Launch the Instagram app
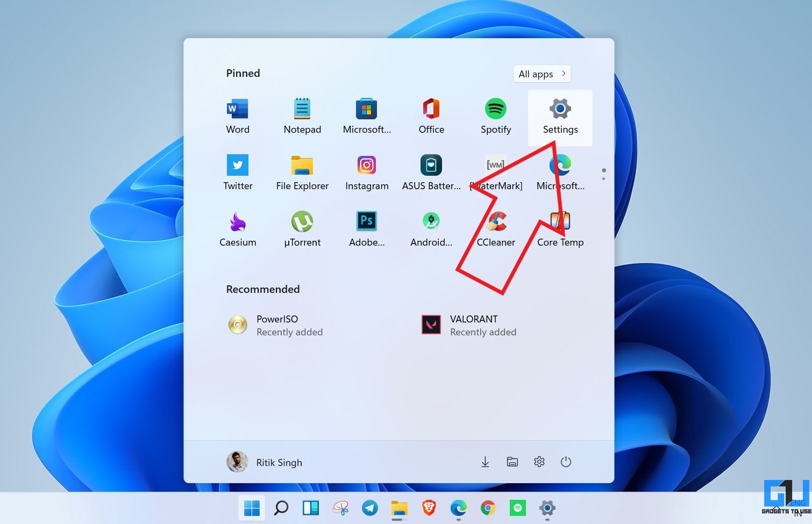The height and width of the screenshot is (524, 812). tap(367, 174)
